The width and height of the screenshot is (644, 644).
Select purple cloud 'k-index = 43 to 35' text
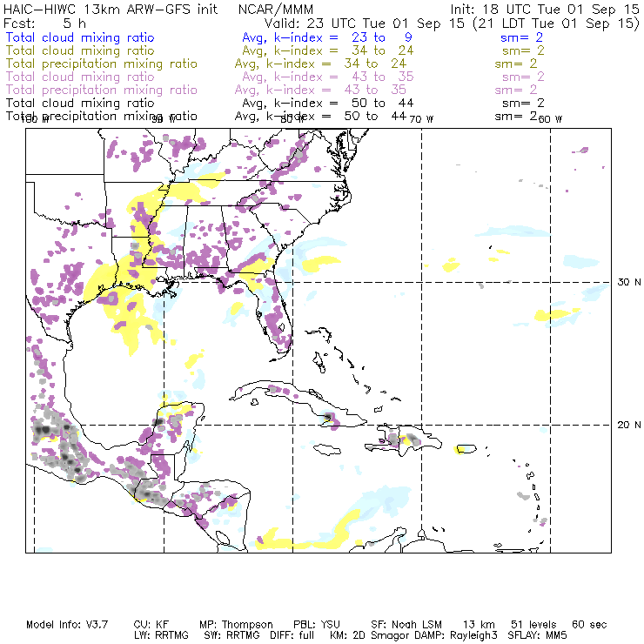click(x=344, y=77)
